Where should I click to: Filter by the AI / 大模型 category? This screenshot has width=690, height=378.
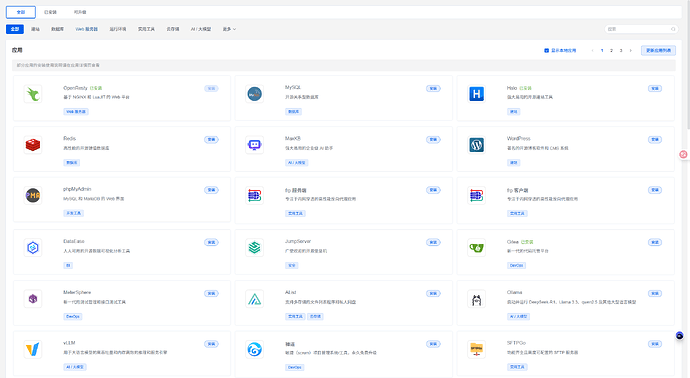[x=201, y=29]
